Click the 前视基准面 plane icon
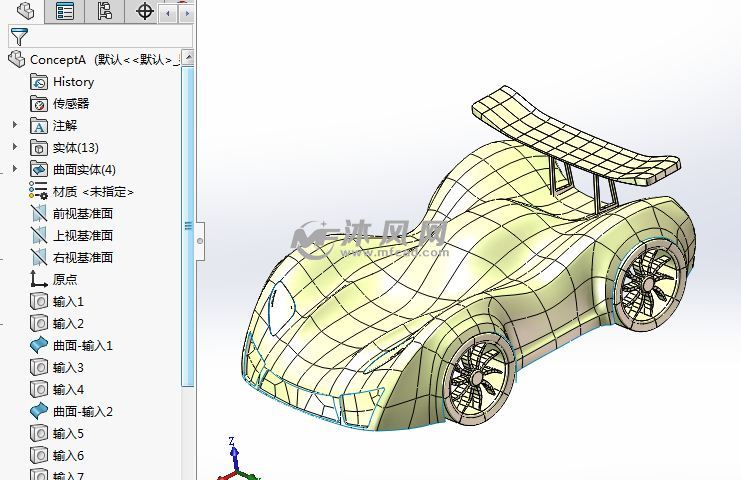This screenshot has width=741, height=480. [x=39, y=214]
